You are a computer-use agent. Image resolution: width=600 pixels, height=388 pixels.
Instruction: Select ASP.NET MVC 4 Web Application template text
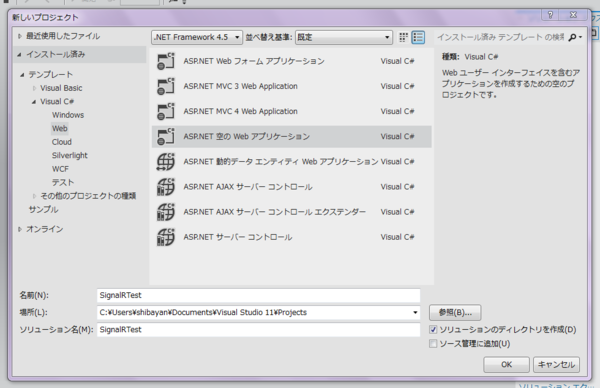click(240, 111)
